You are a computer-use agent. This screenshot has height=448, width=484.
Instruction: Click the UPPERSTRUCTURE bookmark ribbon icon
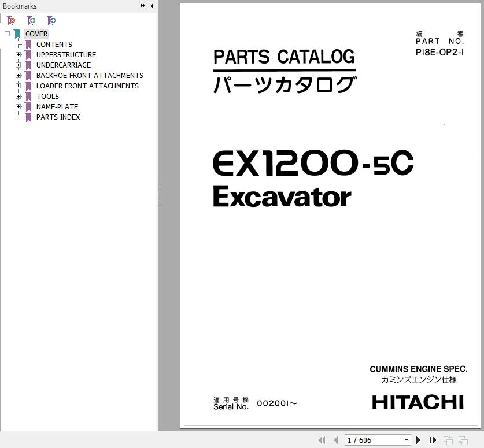(x=28, y=55)
